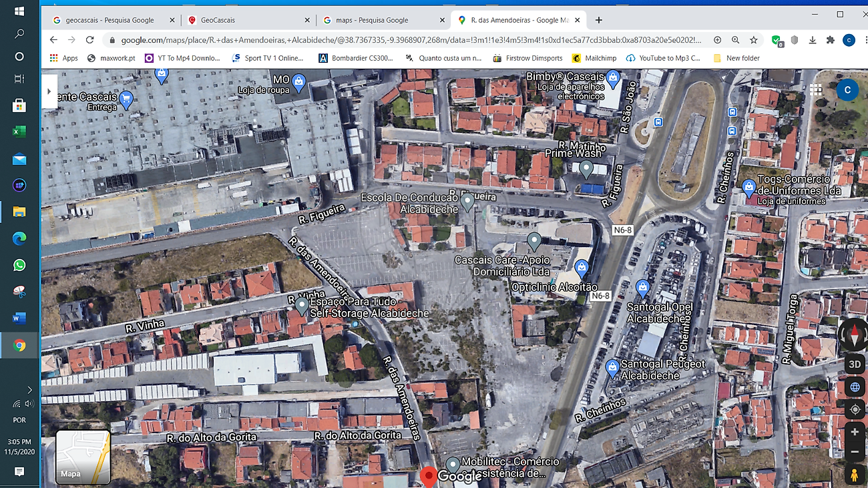Viewport: 868px width, 488px height.
Task: Open the Chrome extensions puzzle menu
Action: [x=830, y=40]
